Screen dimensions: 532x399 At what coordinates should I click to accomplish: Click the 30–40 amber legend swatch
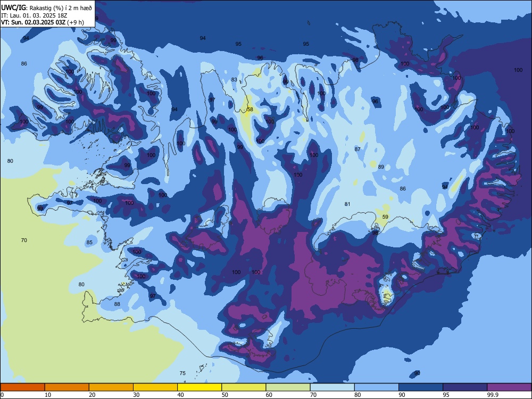tap(155, 387)
